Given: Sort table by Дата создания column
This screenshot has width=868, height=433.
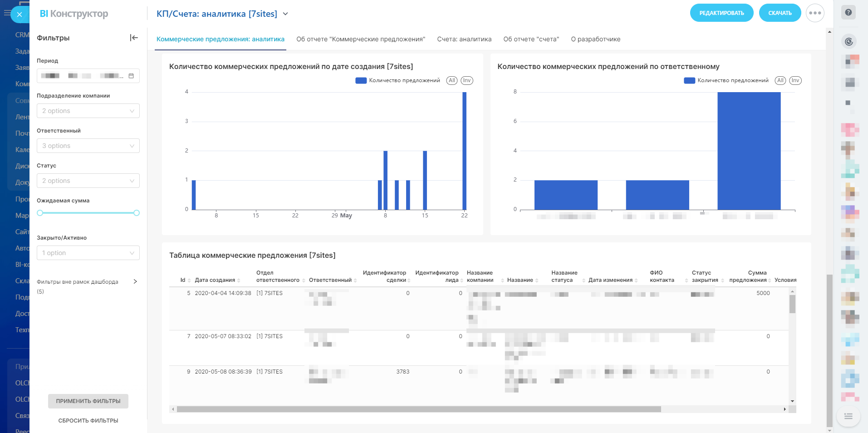Looking at the screenshot, I should click(217, 280).
